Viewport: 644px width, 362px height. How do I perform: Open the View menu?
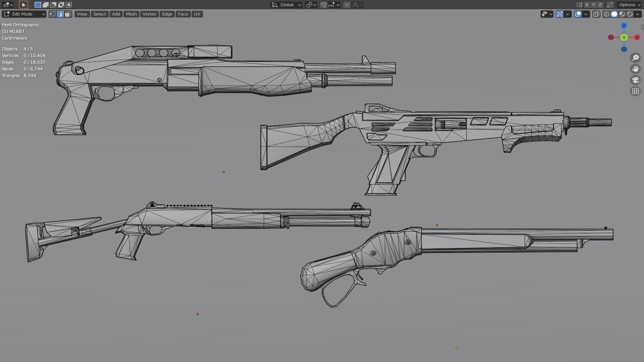tap(82, 14)
